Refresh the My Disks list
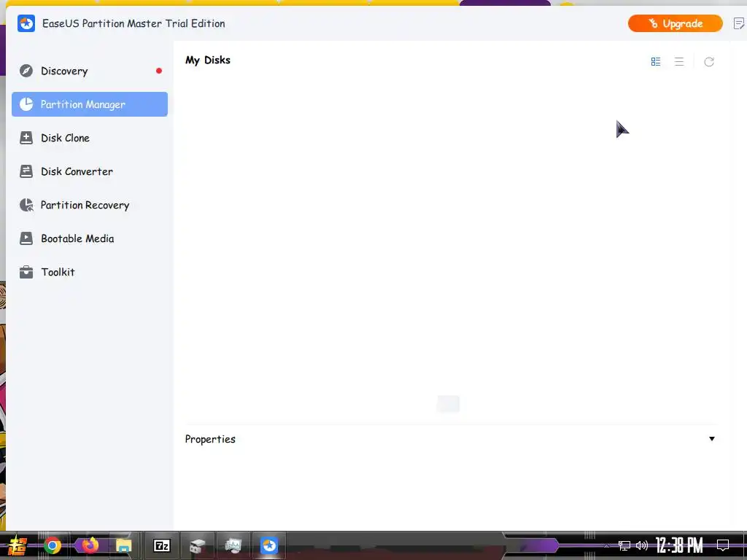747x560 pixels. pyautogui.click(x=709, y=61)
